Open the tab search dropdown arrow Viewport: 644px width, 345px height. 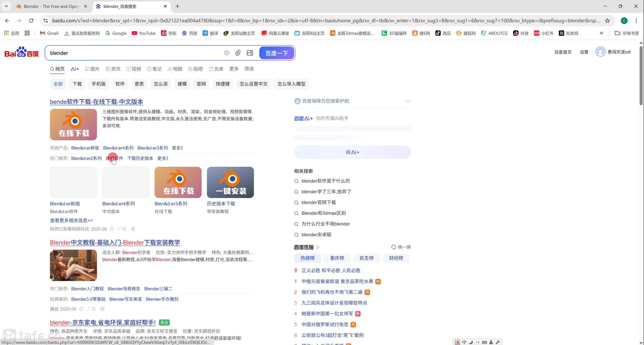pyautogui.click(x=6, y=6)
